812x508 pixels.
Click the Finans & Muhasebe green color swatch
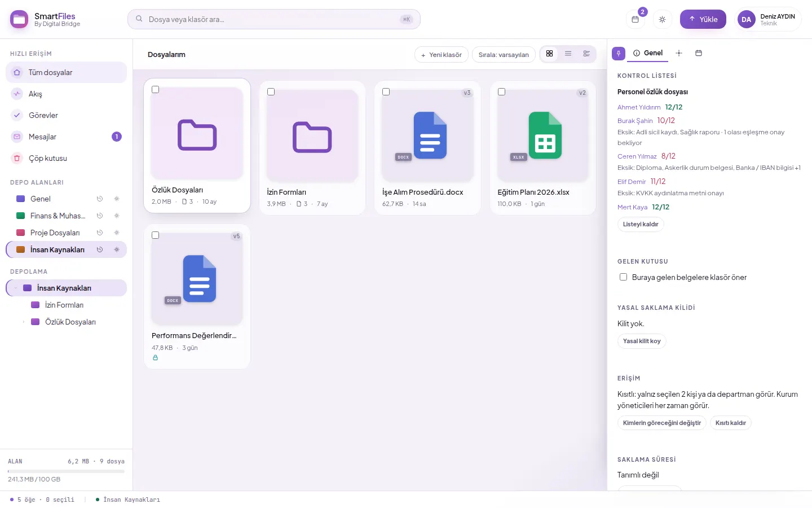click(x=21, y=216)
